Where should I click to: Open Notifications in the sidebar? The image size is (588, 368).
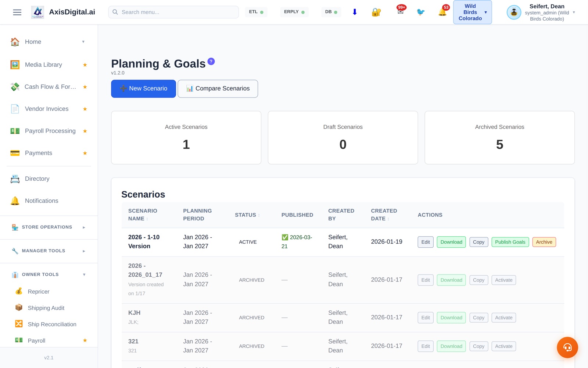(49, 201)
